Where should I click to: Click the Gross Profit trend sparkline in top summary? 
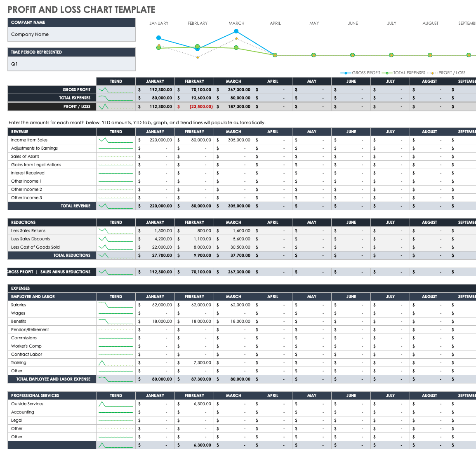coord(115,89)
